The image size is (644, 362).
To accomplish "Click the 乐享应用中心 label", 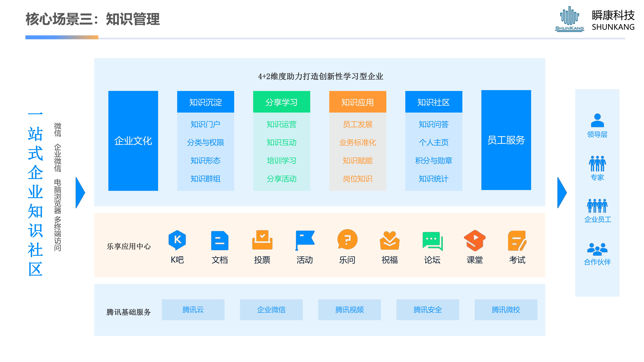I will point(129,246).
